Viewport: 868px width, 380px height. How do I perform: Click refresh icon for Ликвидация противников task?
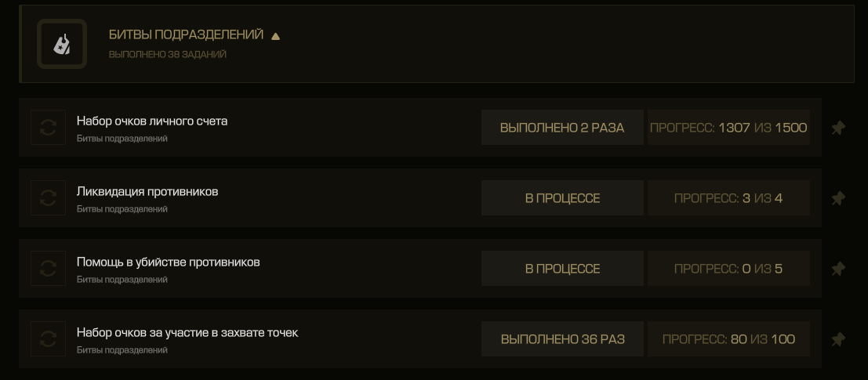(48, 198)
